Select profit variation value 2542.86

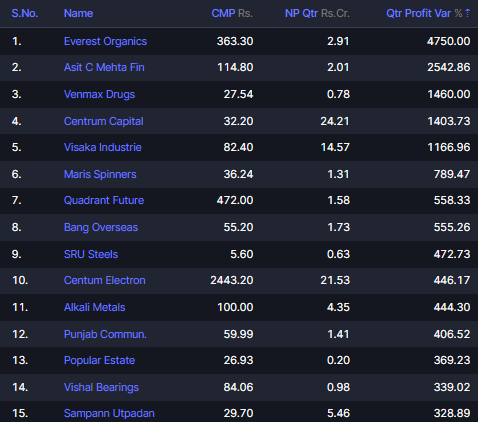449,67
